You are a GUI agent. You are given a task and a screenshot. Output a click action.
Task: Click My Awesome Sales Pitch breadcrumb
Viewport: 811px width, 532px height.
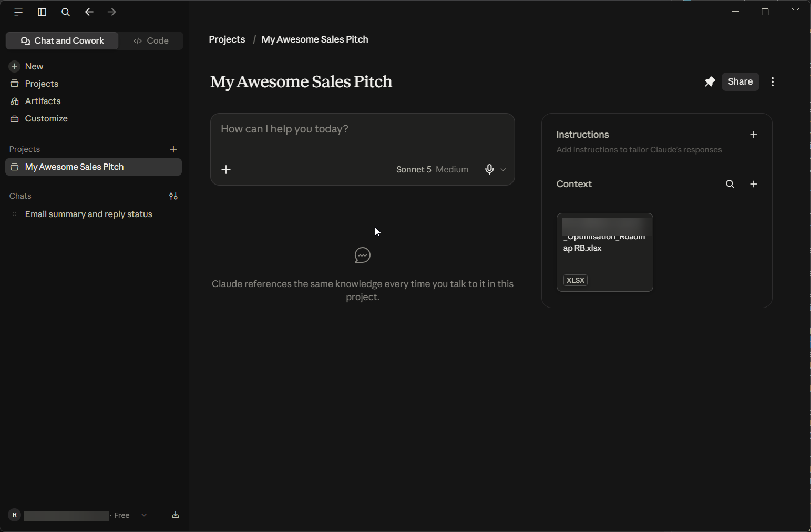click(x=315, y=39)
